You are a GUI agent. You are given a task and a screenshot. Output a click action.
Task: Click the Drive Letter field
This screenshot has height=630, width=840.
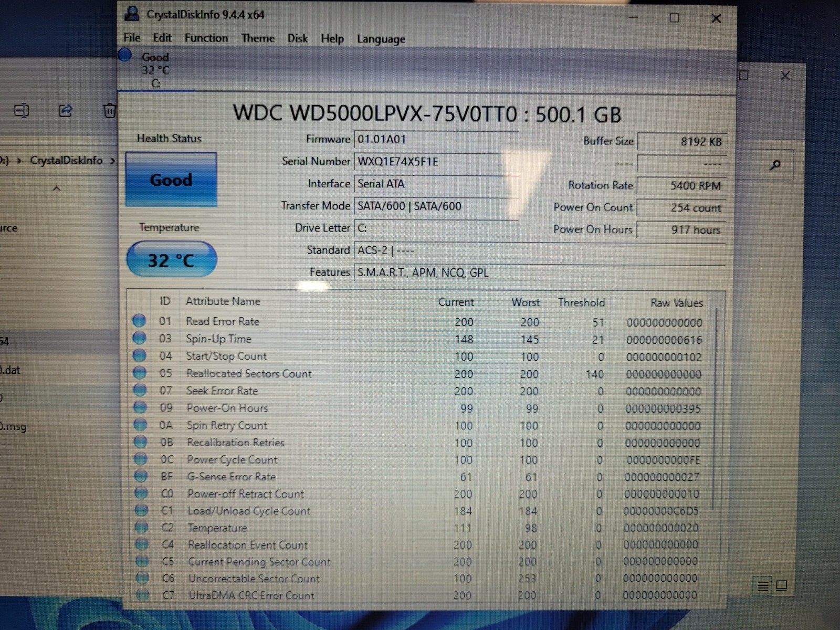point(436,228)
